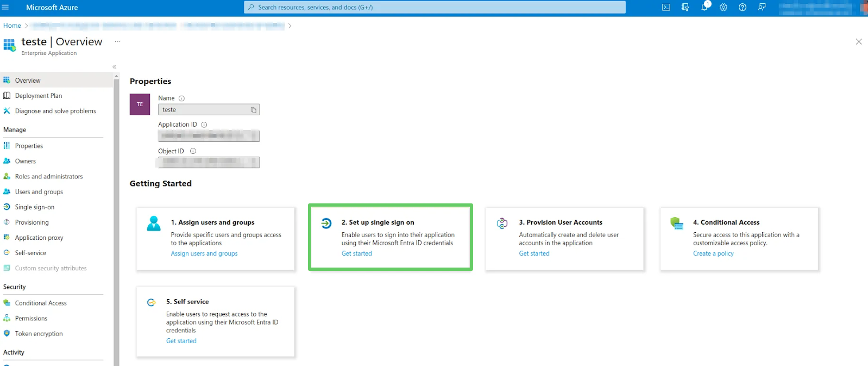This screenshot has width=868, height=366.
Task: Click the search resources magnifier field
Action: click(435, 7)
